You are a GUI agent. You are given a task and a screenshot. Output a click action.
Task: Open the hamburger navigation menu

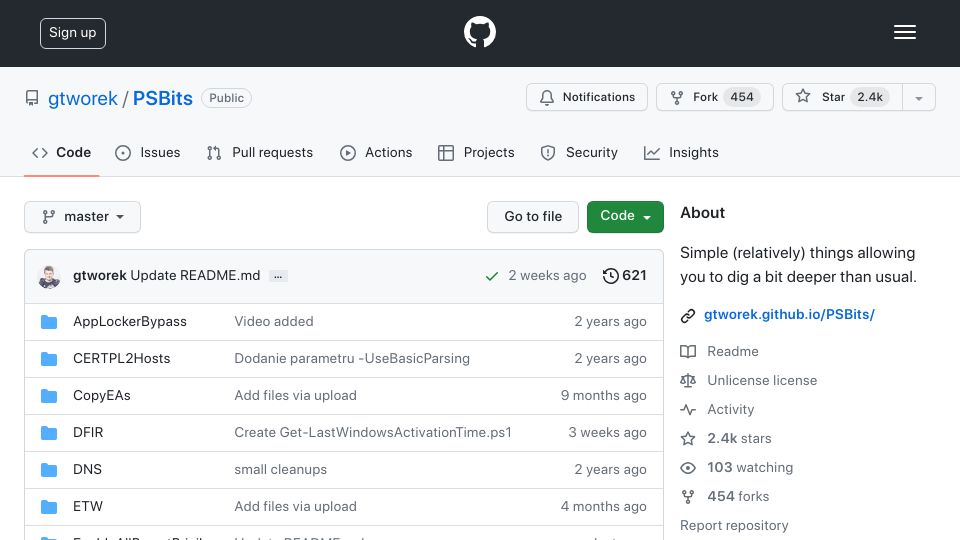pyautogui.click(x=904, y=32)
